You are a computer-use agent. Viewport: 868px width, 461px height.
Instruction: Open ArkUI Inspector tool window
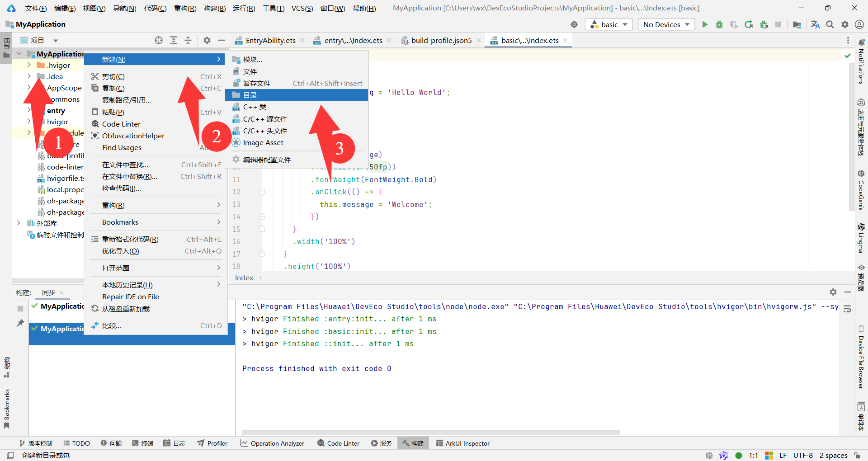463,443
